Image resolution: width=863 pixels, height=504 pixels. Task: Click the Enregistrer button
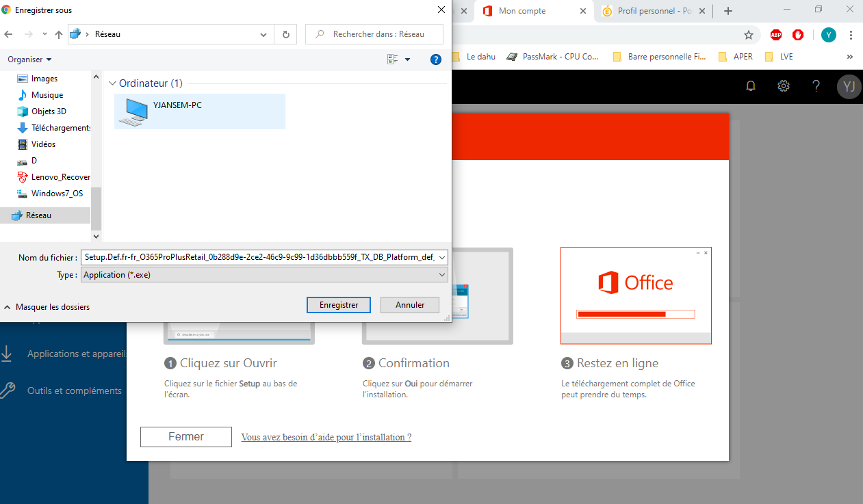click(x=339, y=305)
